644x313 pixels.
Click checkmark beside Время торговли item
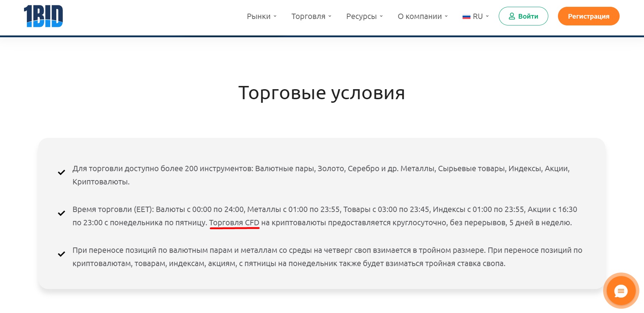pos(61,213)
